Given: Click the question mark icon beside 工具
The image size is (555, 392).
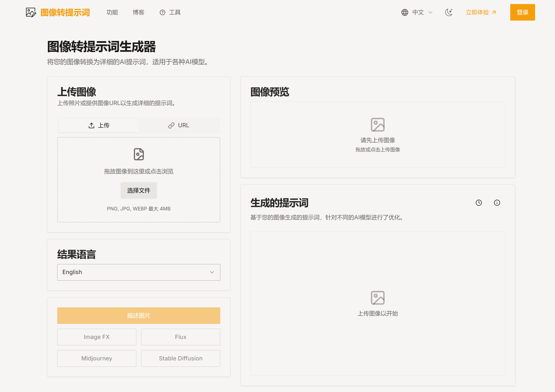Looking at the screenshot, I should (x=162, y=12).
